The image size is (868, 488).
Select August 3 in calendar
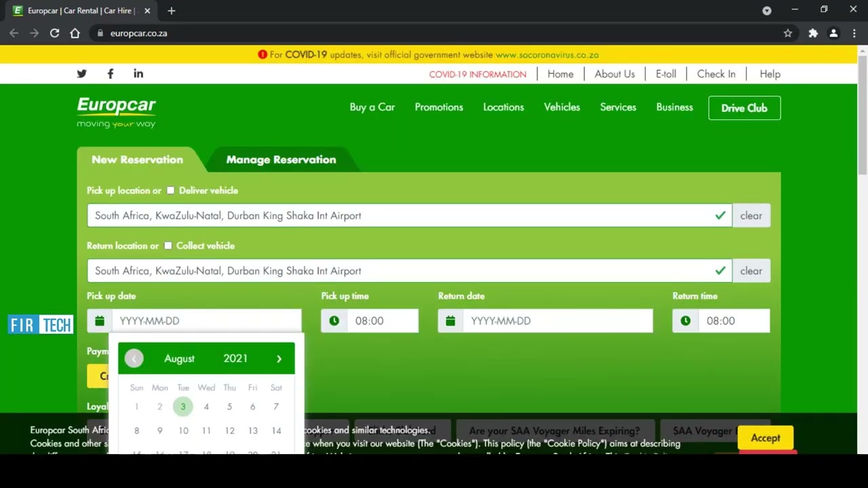[182, 407]
